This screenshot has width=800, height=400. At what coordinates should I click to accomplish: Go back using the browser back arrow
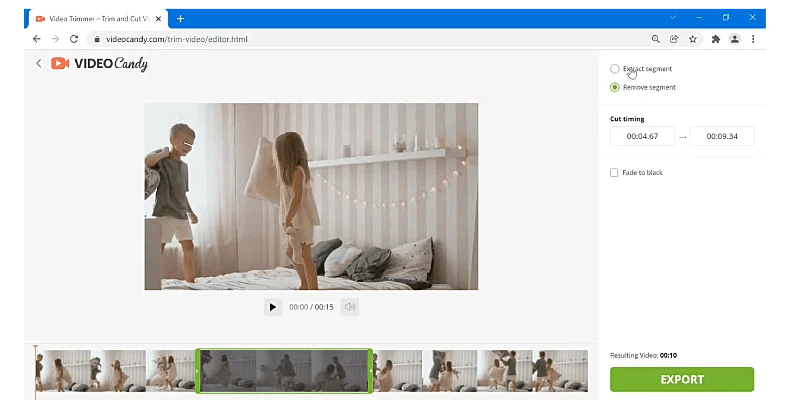point(37,39)
